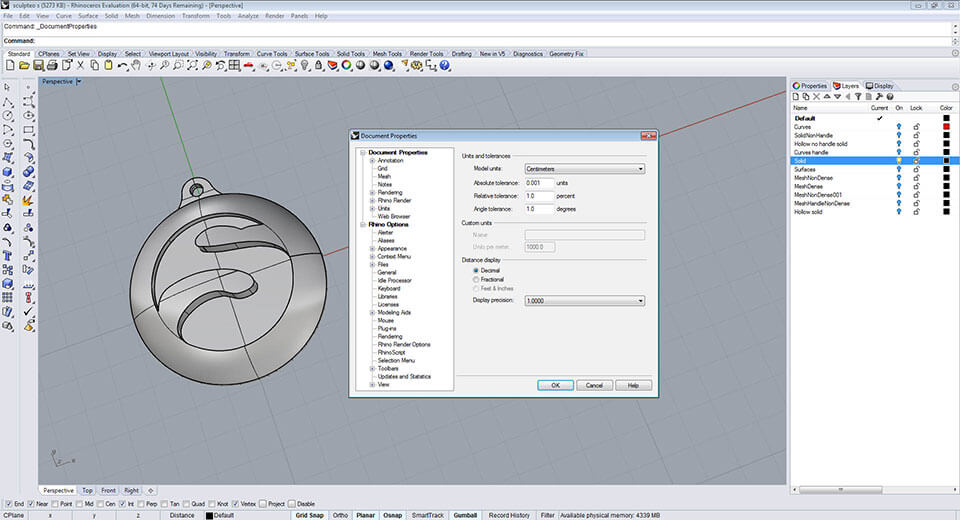The image size is (960, 520).
Task: Toggle lock icon for Surfaces layer
Action: (x=917, y=169)
